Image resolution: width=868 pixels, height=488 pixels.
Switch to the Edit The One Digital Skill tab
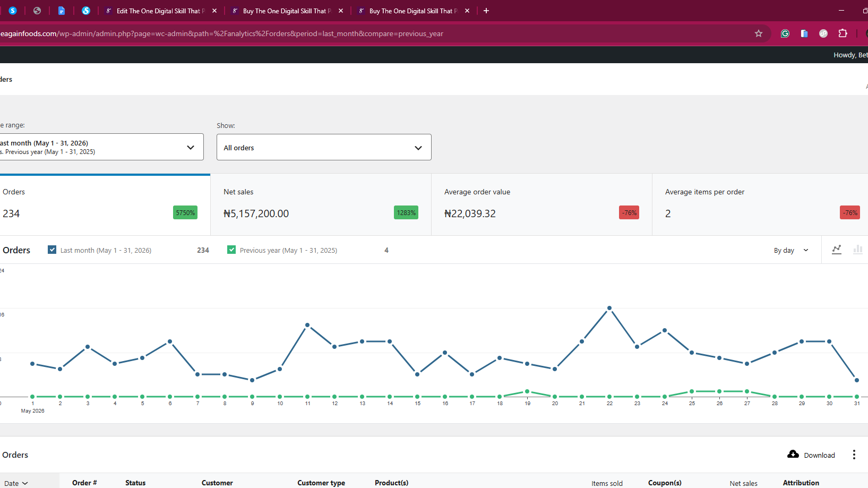coord(158,11)
